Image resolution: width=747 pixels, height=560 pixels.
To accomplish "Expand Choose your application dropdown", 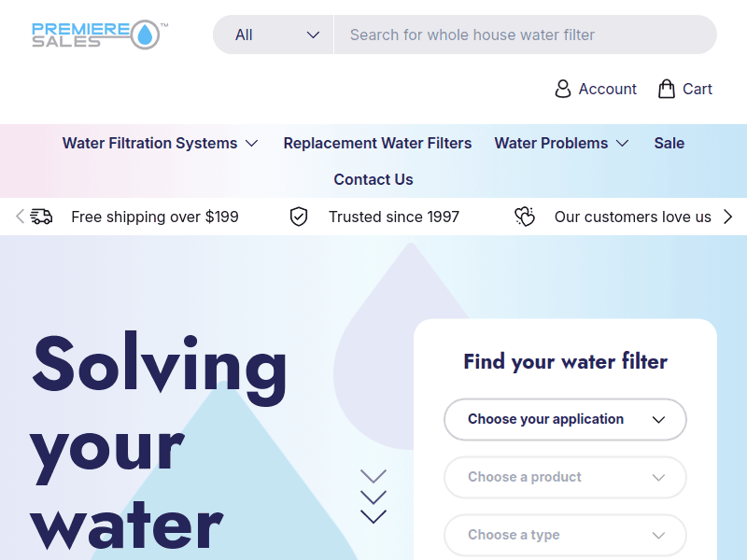I will point(565,419).
